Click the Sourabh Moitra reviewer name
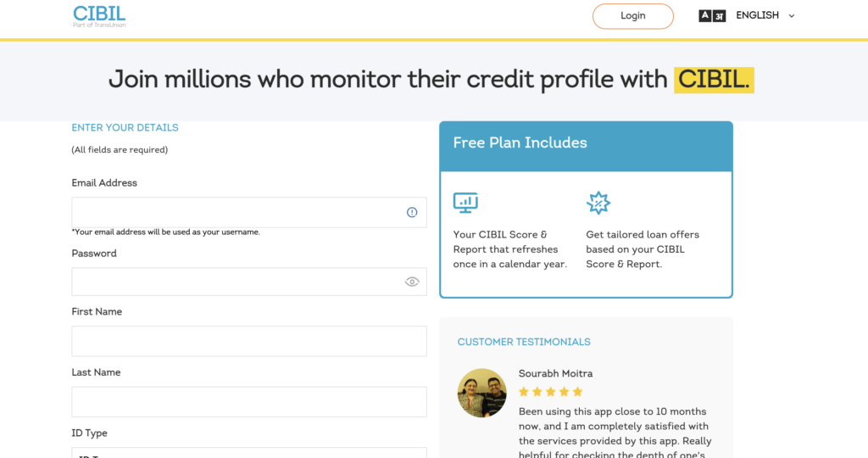Viewport: 868px width, 458px height. pos(555,374)
